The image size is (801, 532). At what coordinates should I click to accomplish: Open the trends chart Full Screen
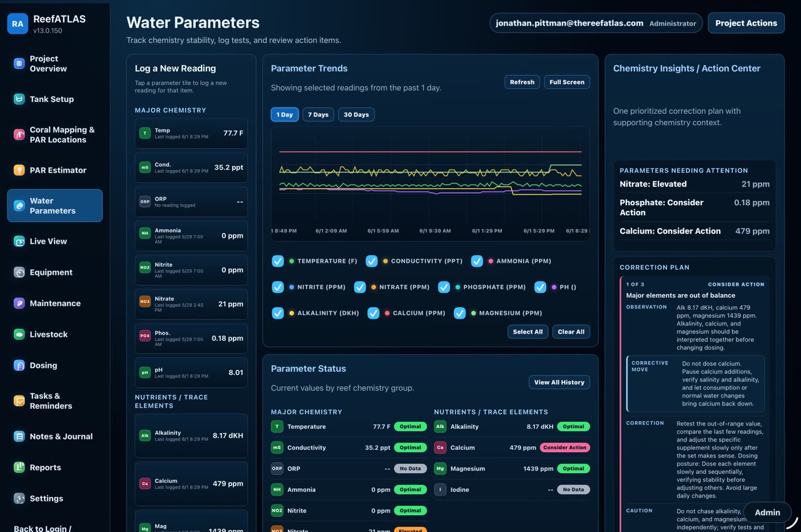click(567, 82)
